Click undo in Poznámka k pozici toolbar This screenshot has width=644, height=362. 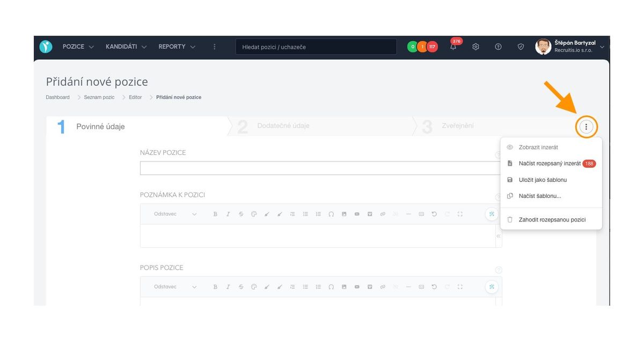click(x=434, y=214)
